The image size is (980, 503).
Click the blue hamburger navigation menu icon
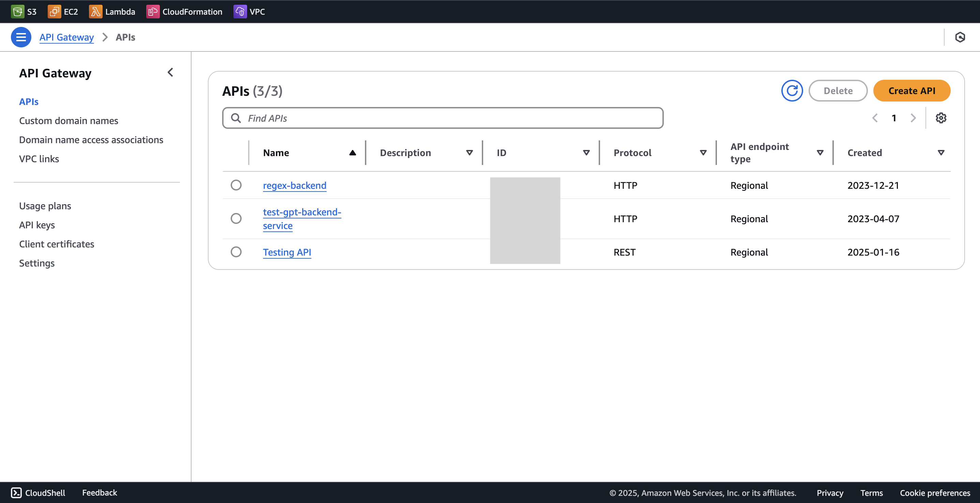click(21, 37)
